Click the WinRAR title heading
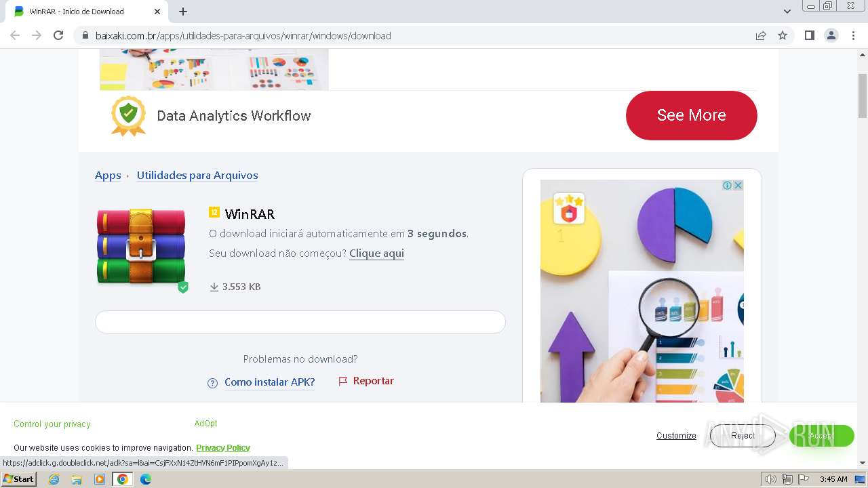868x488 pixels. (250, 214)
